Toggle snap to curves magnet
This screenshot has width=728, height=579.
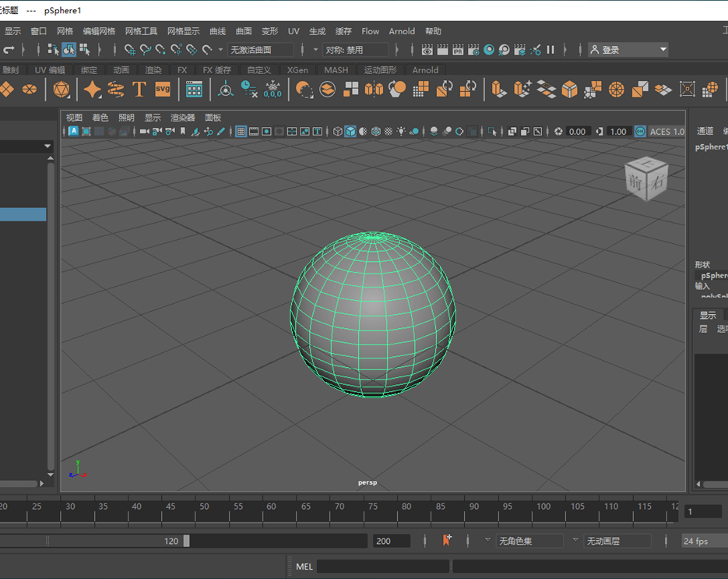click(146, 50)
